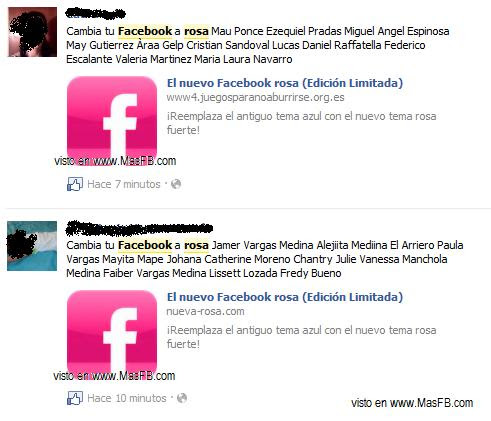Click the www4.juegosparanoaburrirse.org.es domain text
491x421 pixels.
coord(255,97)
